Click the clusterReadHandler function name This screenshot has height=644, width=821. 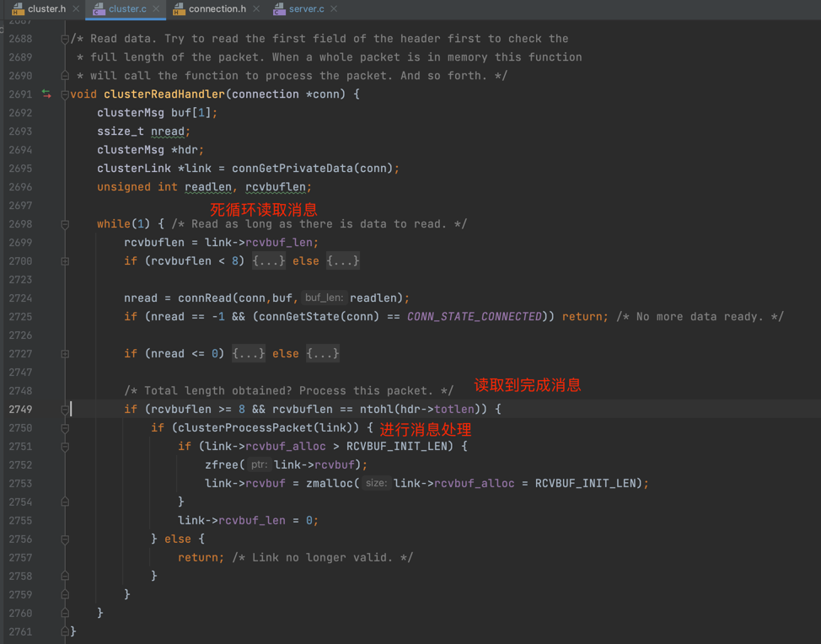(x=164, y=94)
